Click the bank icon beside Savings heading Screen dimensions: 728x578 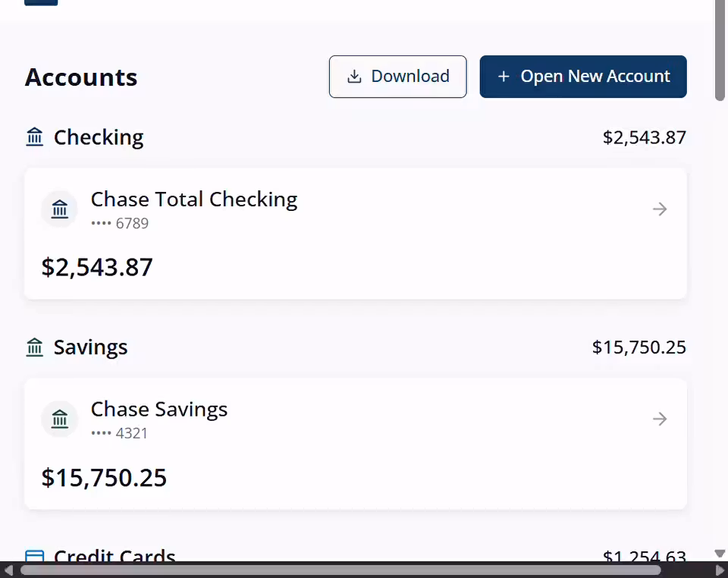point(35,347)
